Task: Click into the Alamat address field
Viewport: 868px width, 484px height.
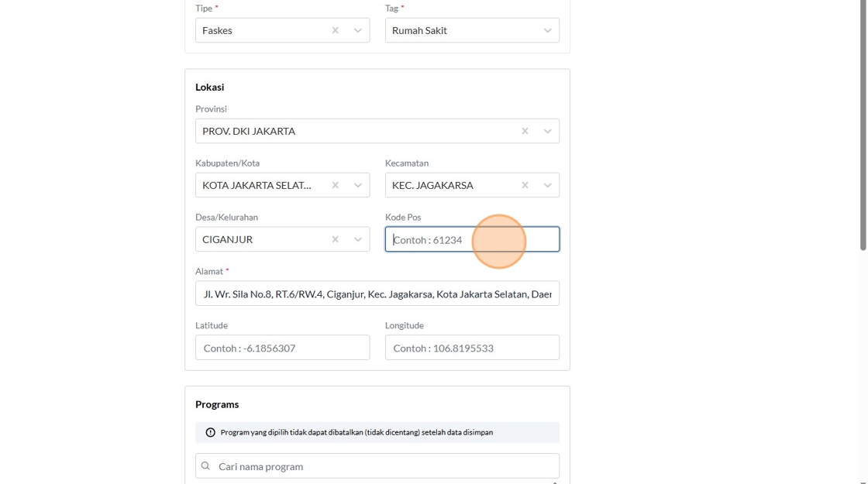Action: coord(377,293)
